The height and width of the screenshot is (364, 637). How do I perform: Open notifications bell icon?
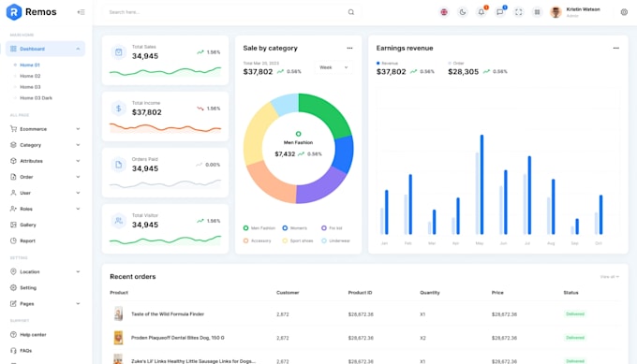pos(481,12)
